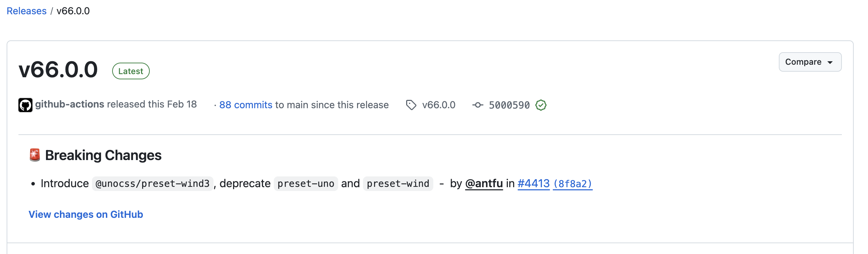Open commit hash 5000590

pyautogui.click(x=509, y=105)
